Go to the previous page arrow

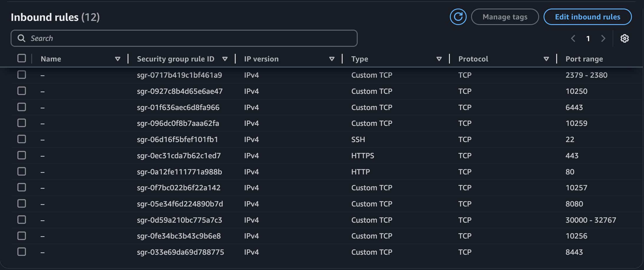pyautogui.click(x=573, y=39)
